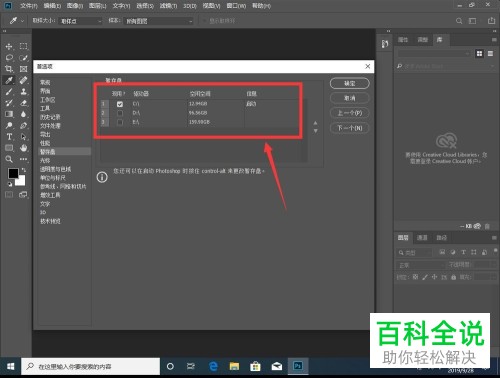500x378 pixels.
Task: Open Layers blend mode dropdown
Action: (x=420, y=265)
